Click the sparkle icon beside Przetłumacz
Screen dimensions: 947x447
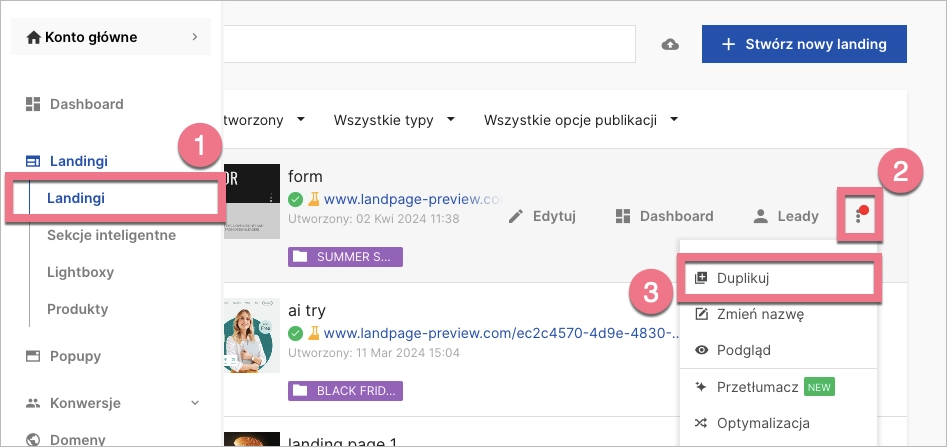pos(701,387)
